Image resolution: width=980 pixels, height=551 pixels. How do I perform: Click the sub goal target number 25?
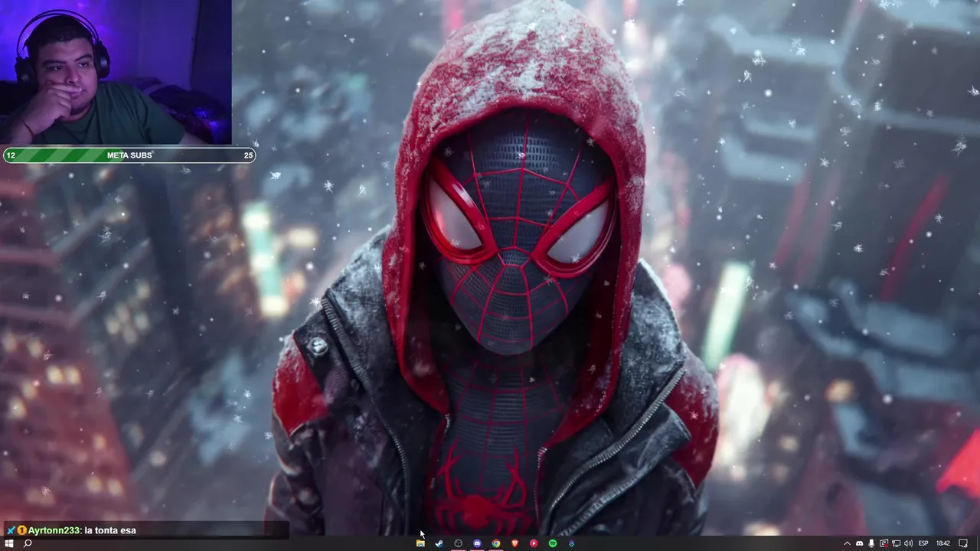[248, 155]
